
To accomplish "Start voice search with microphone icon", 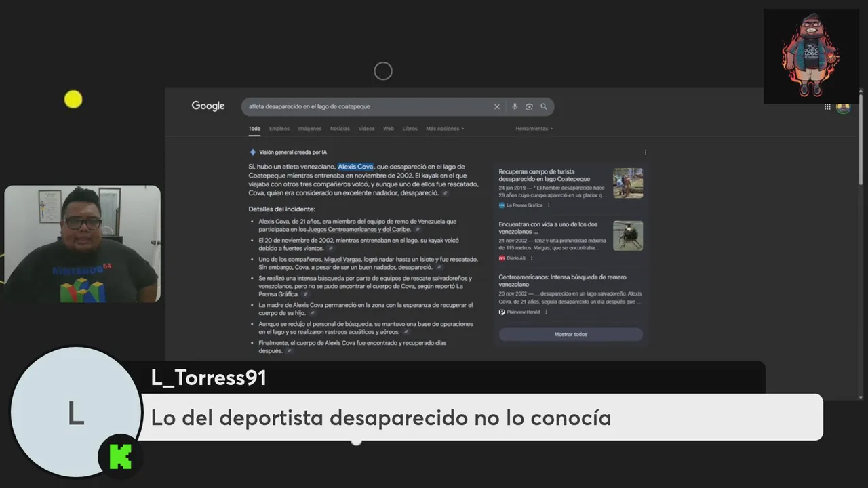I will pos(515,106).
